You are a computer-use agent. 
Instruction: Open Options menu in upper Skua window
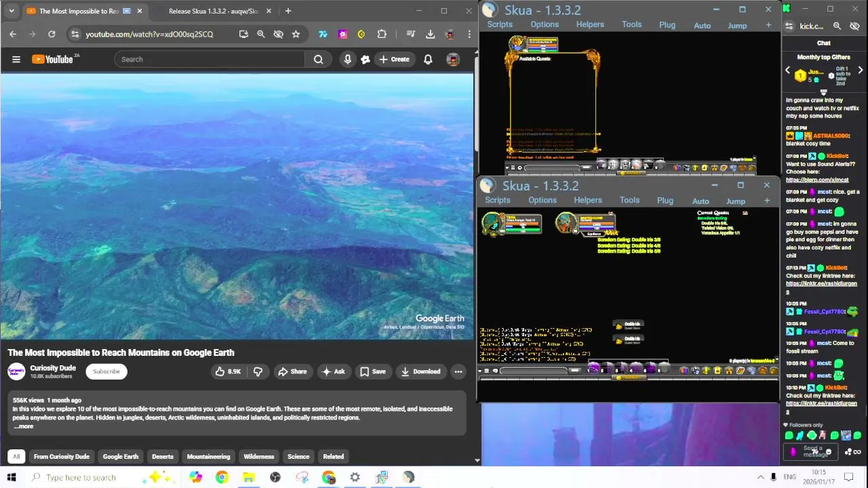[545, 24]
